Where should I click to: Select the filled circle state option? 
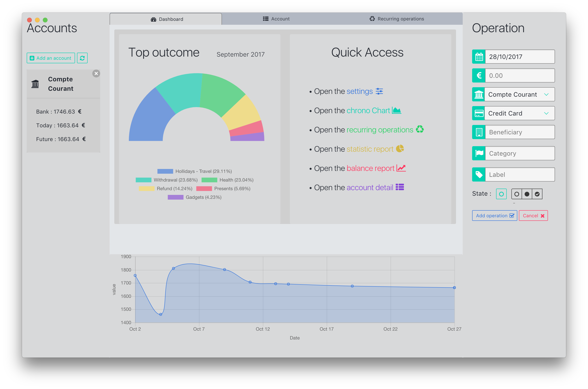click(527, 194)
